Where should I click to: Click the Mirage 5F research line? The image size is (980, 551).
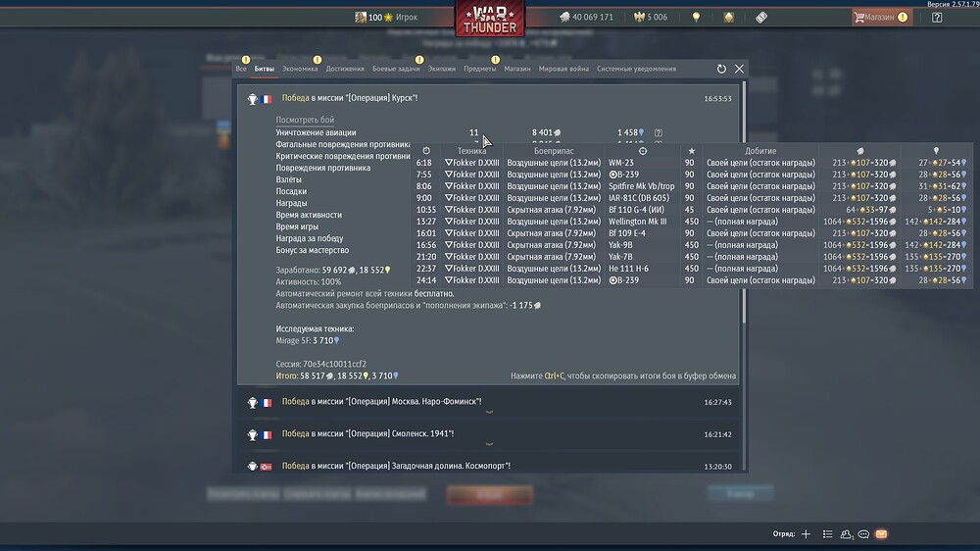coord(308,341)
